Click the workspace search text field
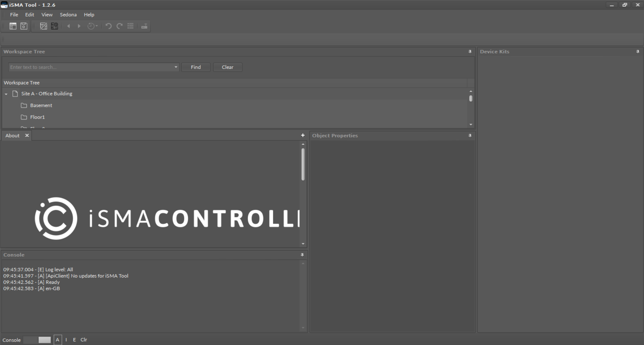The height and width of the screenshot is (345, 644). point(91,67)
